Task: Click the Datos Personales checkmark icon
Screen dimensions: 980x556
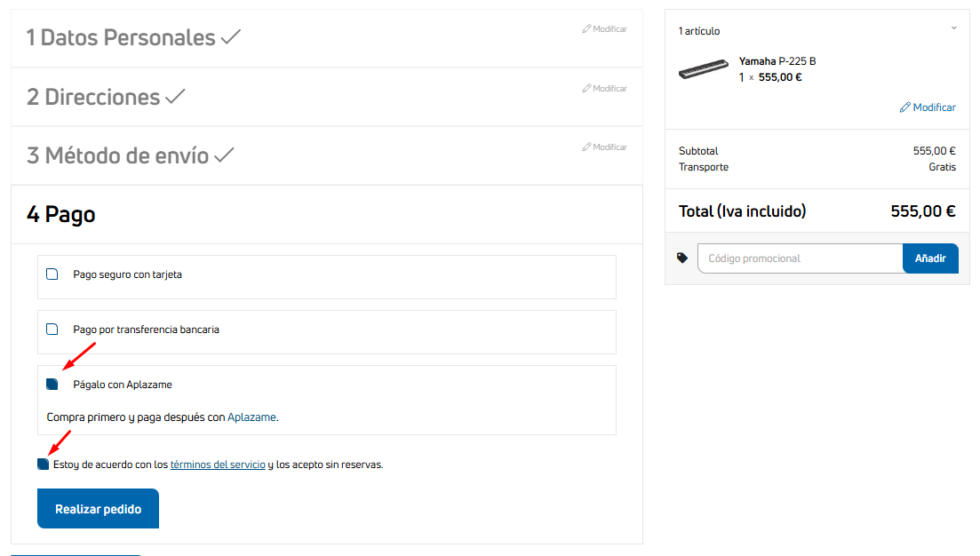Action: [231, 37]
